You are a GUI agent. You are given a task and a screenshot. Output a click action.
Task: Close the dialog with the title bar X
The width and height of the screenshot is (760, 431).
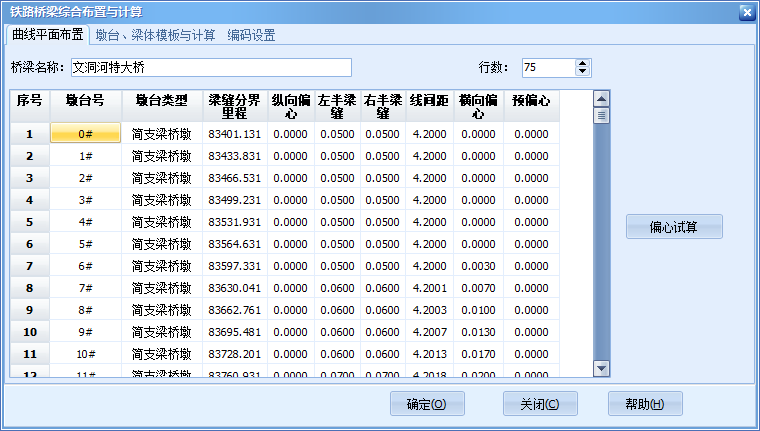(745, 12)
